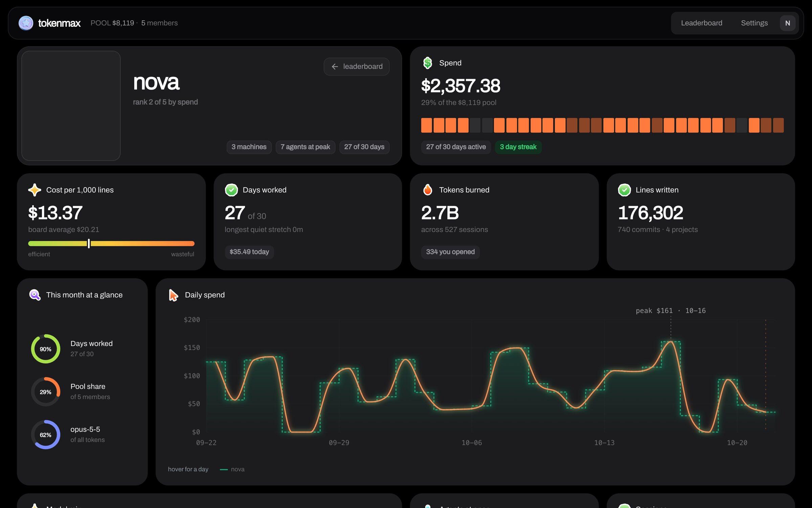The height and width of the screenshot is (508, 812).
Task: Click the "10-13" date axis label
Action: [604, 443]
